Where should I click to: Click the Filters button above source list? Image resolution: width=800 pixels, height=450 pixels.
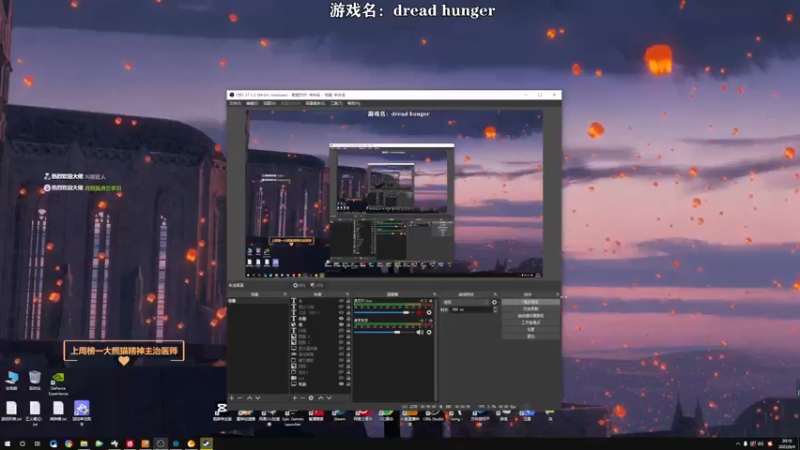(x=317, y=285)
